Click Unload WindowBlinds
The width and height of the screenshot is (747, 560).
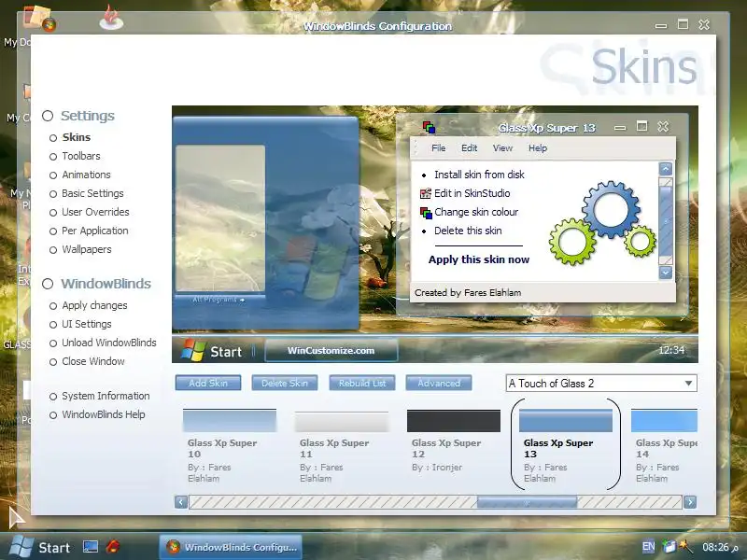tap(108, 343)
